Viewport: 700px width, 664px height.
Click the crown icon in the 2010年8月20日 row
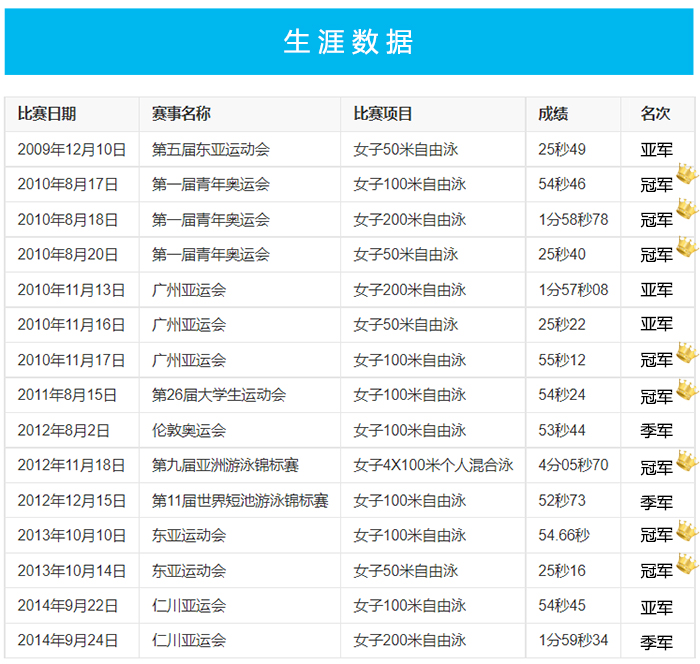pyautogui.click(x=686, y=245)
